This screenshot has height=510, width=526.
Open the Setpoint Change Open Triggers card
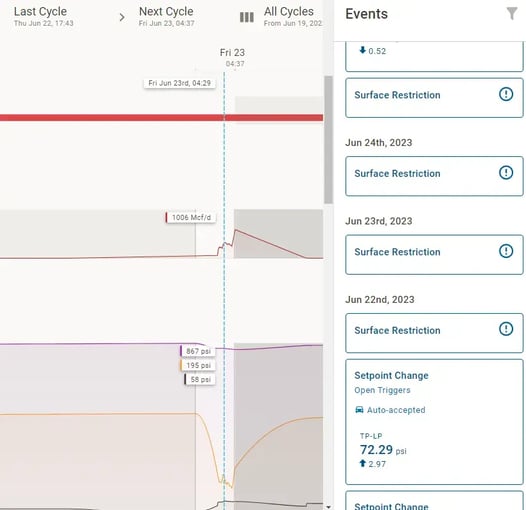point(434,422)
